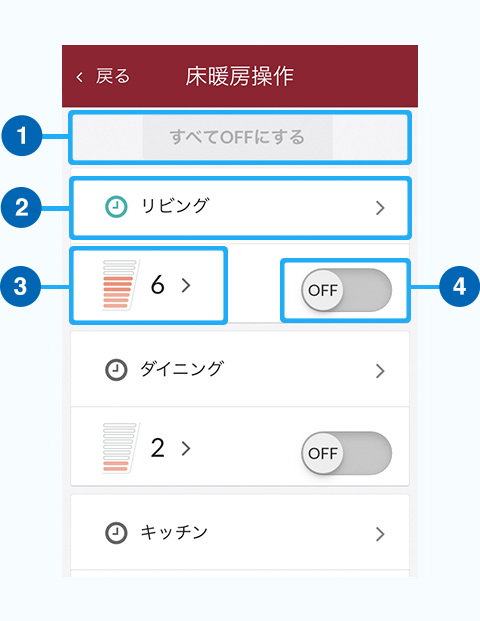Expand the リビング row chevron on right
Viewport: 480px width, 621px height.
point(380,208)
